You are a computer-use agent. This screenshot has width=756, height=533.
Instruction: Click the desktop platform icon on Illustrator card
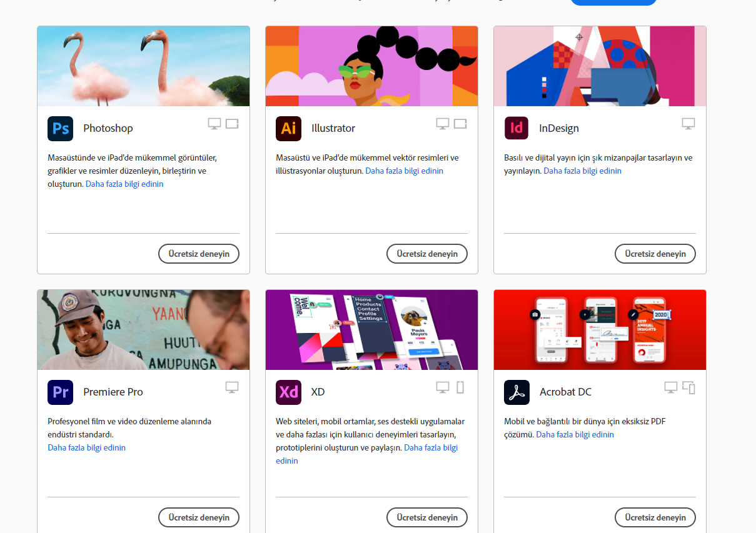tap(443, 124)
